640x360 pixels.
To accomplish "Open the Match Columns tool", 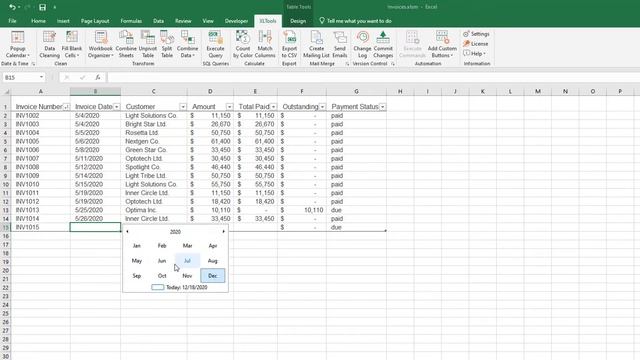I will tap(265, 44).
